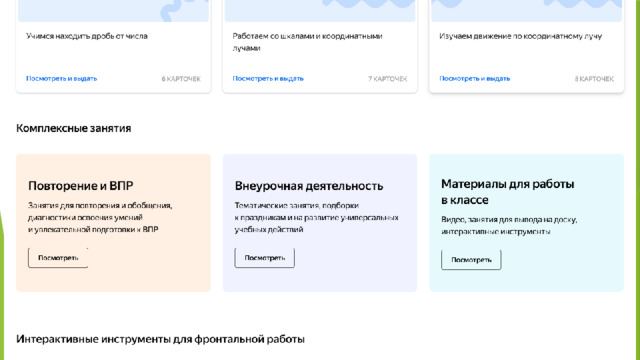Click 'Внеурочная деятельность' card heading
640x360 pixels.
click(x=309, y=186)
